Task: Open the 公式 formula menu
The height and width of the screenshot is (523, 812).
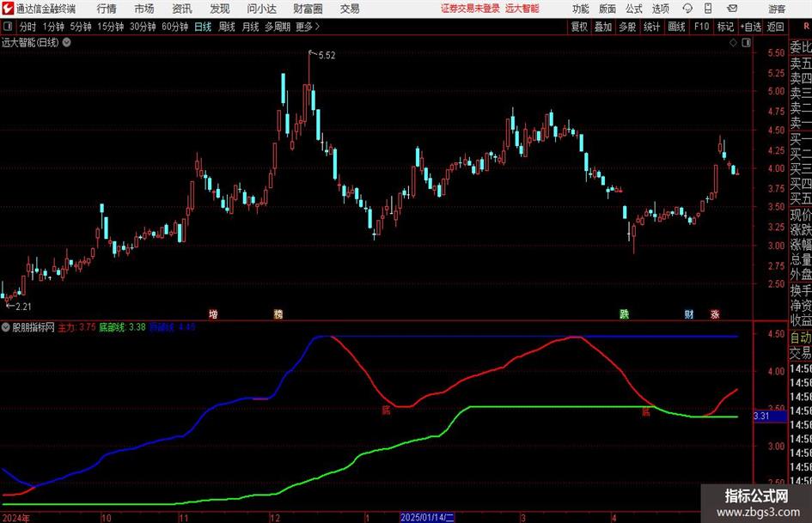Action: (x=633, y=9)
